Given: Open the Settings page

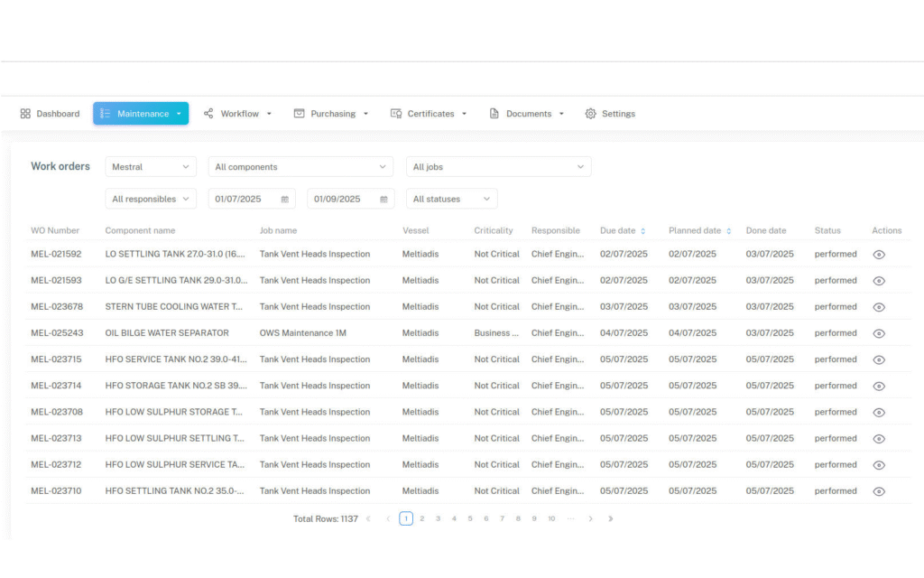Looking at the screenshot, I should 610,114.
